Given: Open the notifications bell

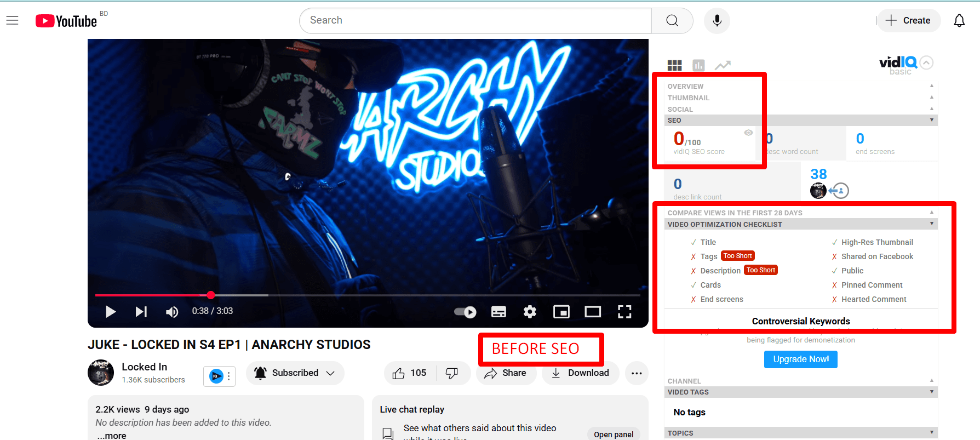Looking at the screenshot, I should (x=959, y=20).
